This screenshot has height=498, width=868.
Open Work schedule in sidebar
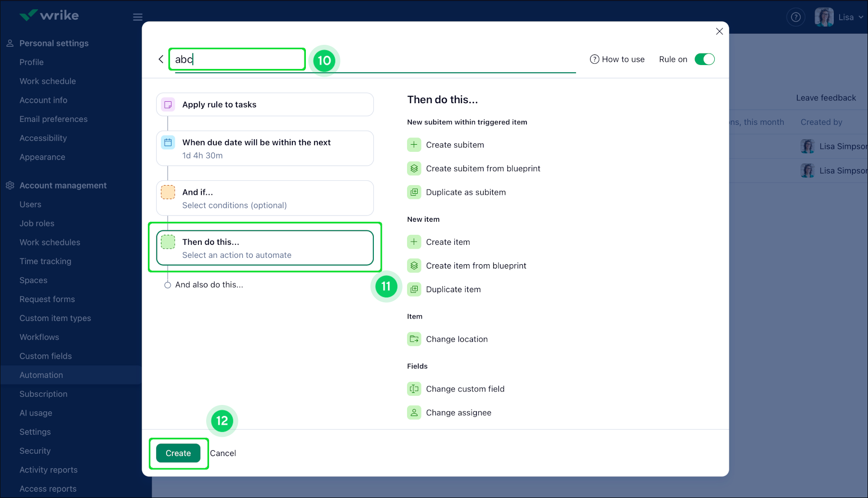tap(48, 81)
